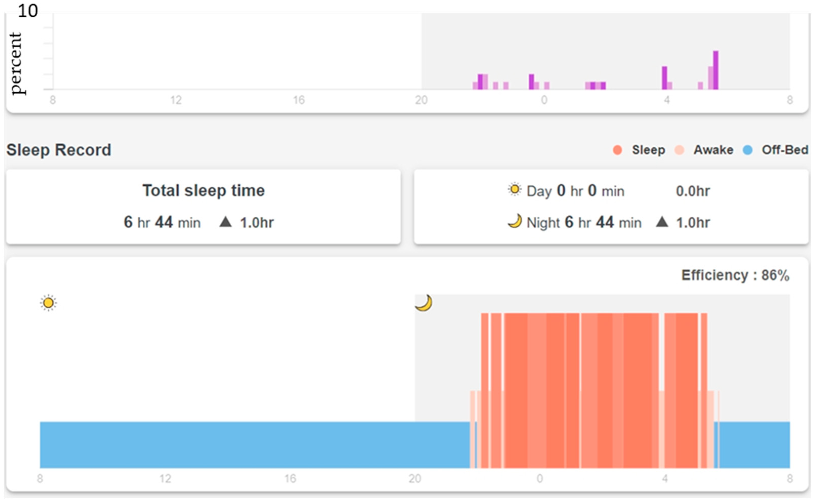
Task: Click the moon icon beside Night duration
Action: (x=515, y=221)
